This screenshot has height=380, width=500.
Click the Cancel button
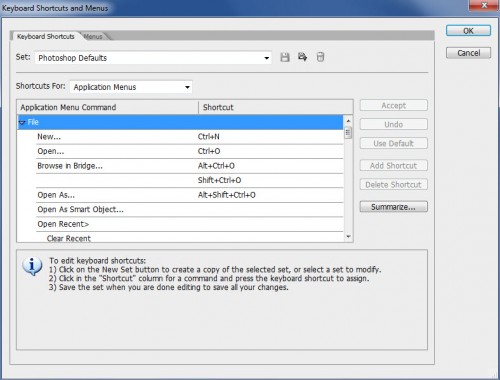pyautogui.click(x=468, y=53)
